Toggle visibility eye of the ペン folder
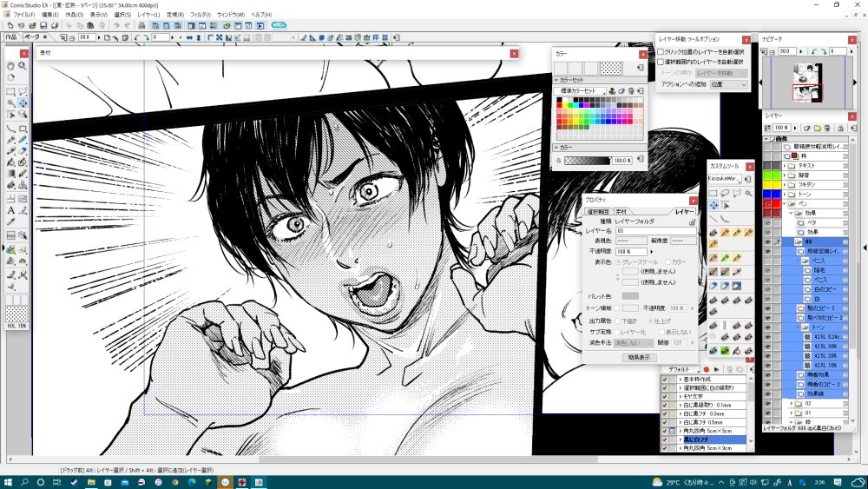The width and height of the screenshot is (868, 489). point(768,204)
